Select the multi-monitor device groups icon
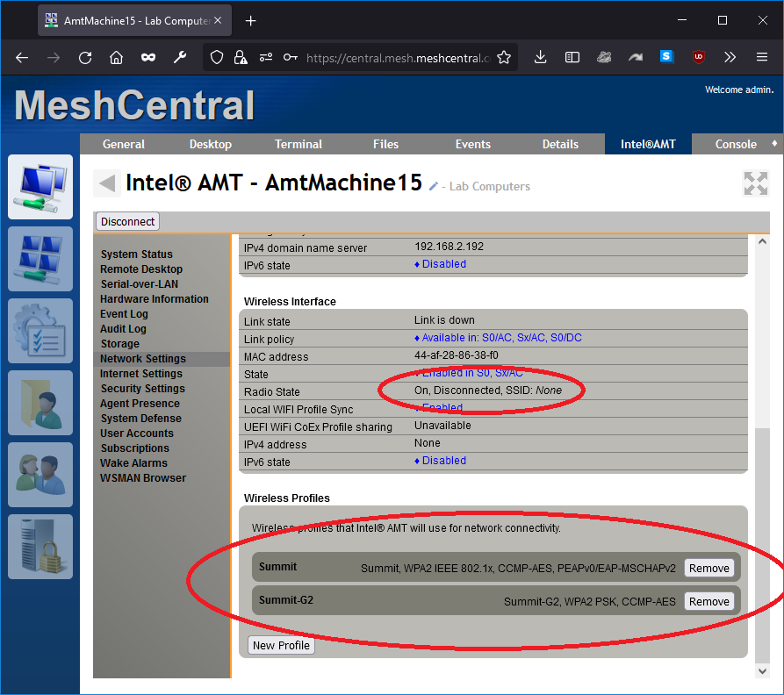 [x=40, y=259]
